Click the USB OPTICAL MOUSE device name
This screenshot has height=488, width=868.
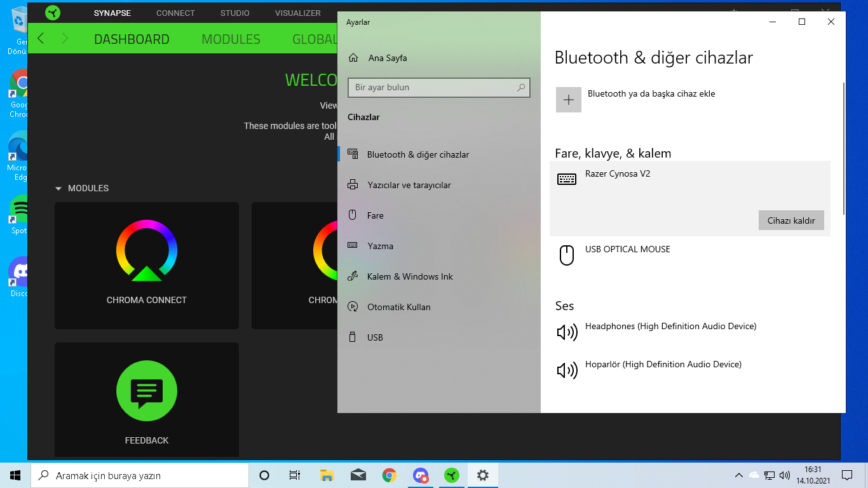tap(628, 249)
